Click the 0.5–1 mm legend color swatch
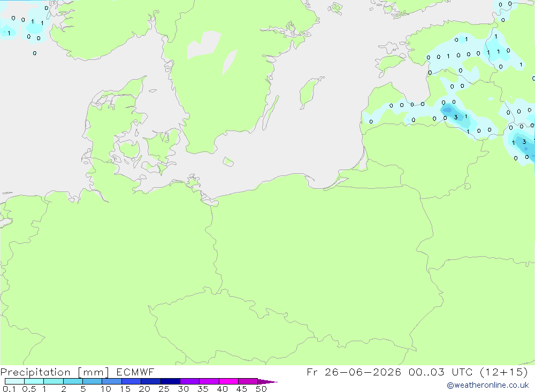Viewport: 535px width, 392px height. point(34,381)
